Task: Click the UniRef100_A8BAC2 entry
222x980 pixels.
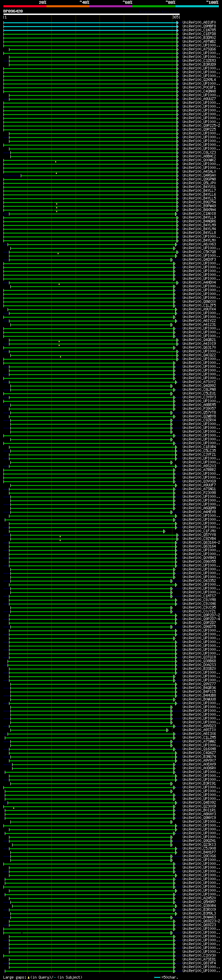Action: tap(199, 156)
